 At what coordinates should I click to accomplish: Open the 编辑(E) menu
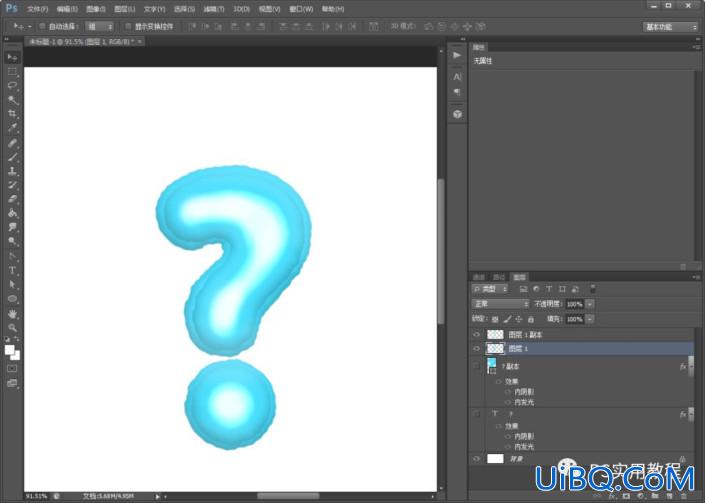(x=67, y=9)
